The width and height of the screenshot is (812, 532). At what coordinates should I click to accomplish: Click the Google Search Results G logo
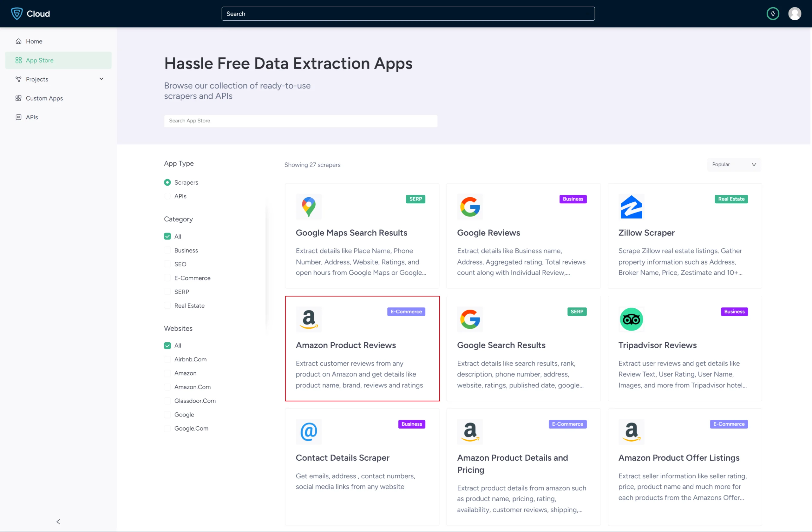[470, 319]
